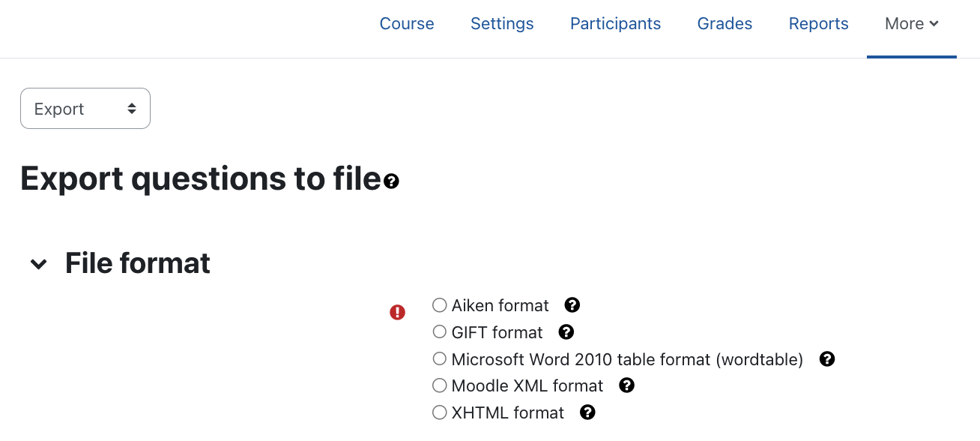Expand the More navigation menu
The width and height of the screenshot is (980, 441).
pos(911,23)
